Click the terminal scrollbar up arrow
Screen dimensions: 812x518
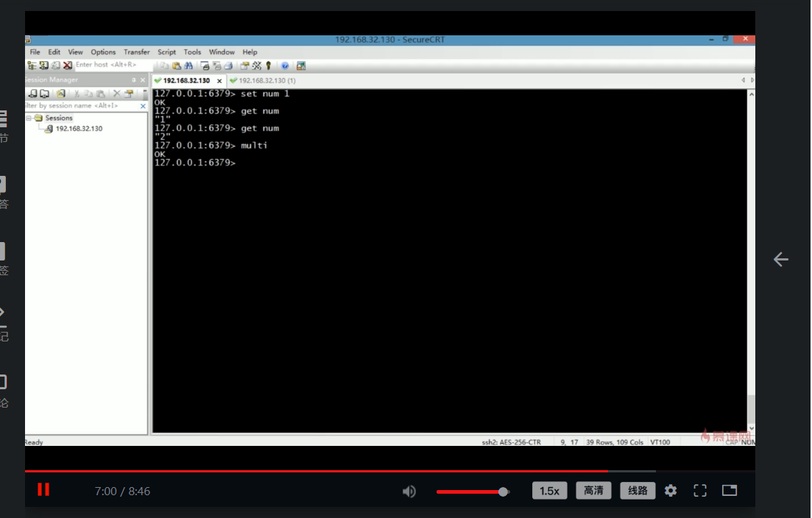pos(751,94)
